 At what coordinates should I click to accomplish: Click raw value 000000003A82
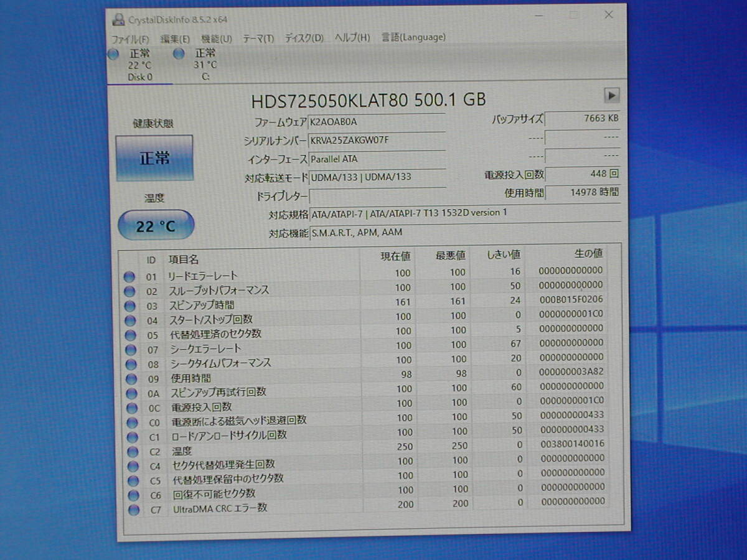572,371
